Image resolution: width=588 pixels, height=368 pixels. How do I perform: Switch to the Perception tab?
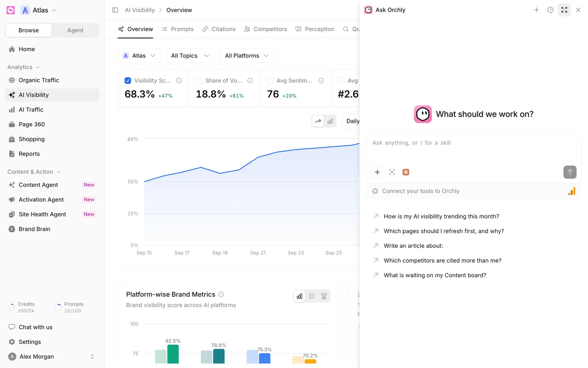click(x=315, y=29)
